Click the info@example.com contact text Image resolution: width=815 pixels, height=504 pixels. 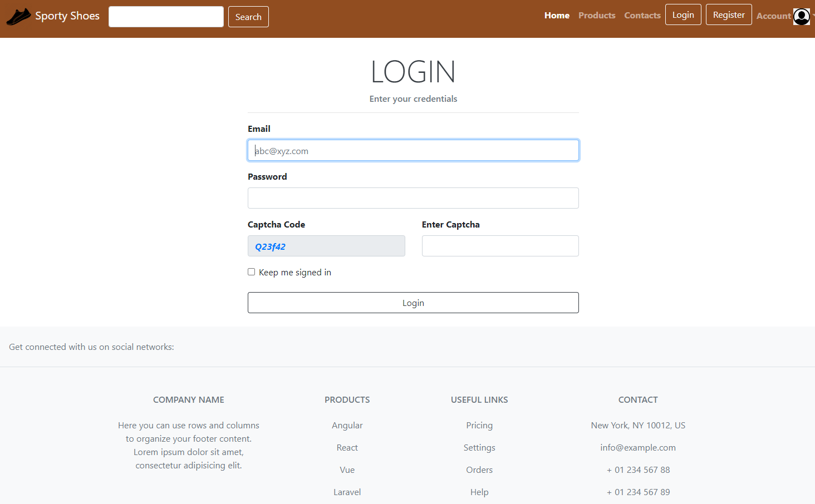click(638, 448)
